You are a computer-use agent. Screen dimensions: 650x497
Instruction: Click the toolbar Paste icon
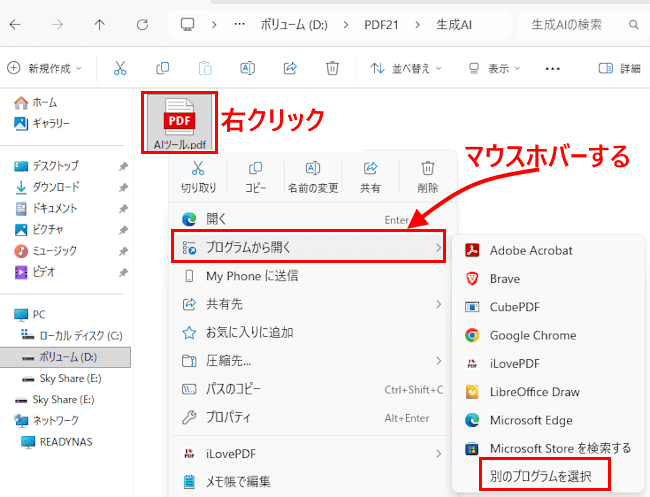[205, 68]
